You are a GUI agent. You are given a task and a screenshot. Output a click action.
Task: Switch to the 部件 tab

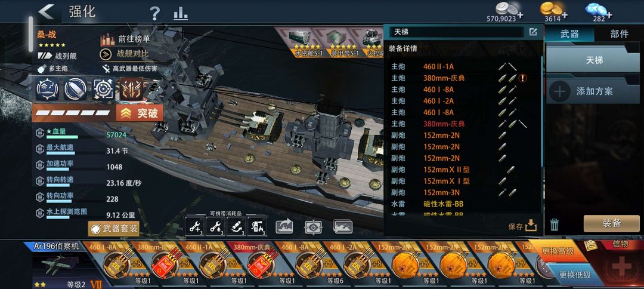620,33
